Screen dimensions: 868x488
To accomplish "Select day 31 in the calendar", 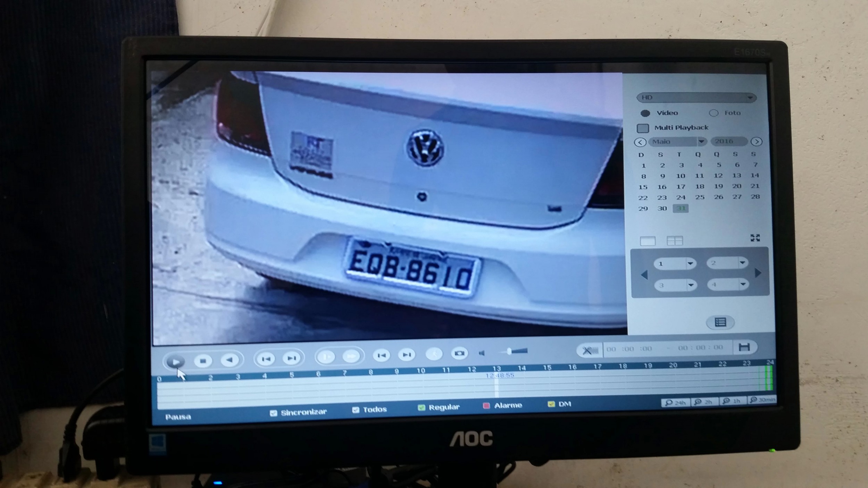I will [681, 208].
